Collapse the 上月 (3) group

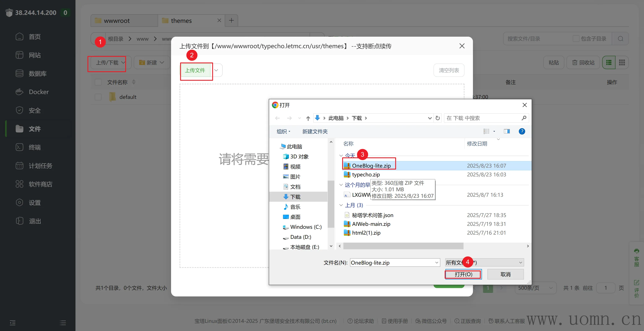pos(341,205)
